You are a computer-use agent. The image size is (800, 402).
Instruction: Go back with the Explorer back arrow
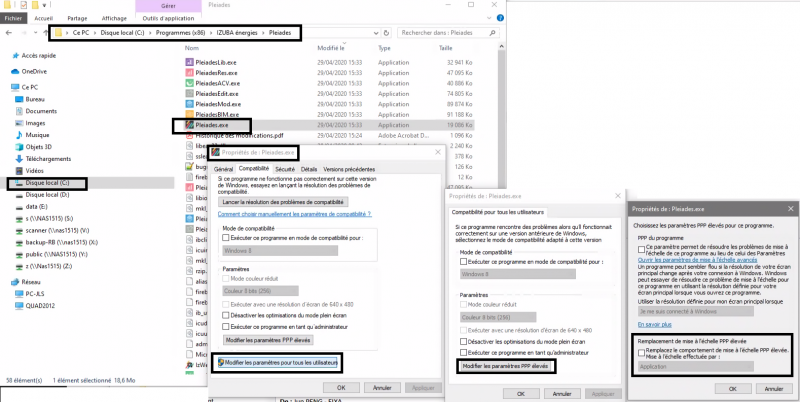tap(9, 33)
